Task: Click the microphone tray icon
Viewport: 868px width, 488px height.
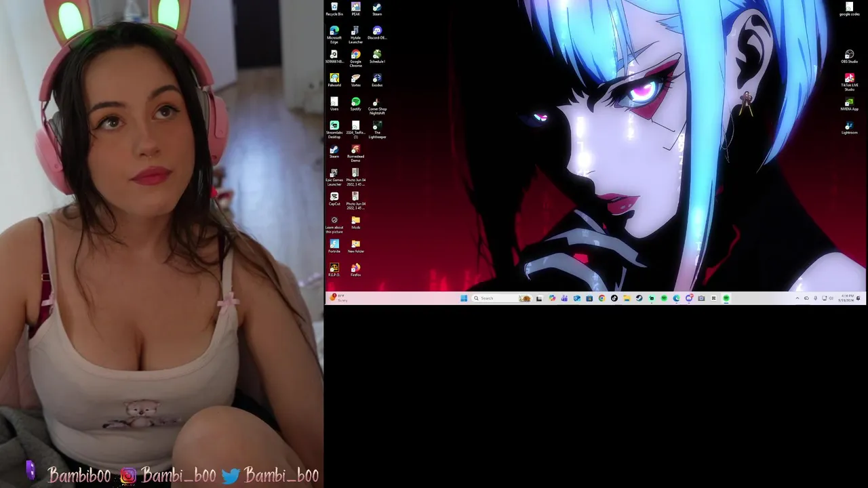Action: (815, 298)
